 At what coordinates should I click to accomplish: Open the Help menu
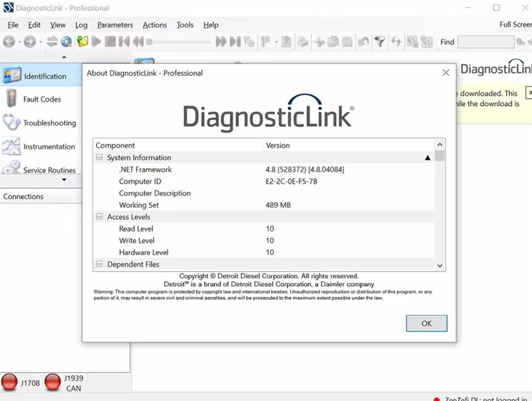[211, 25]
